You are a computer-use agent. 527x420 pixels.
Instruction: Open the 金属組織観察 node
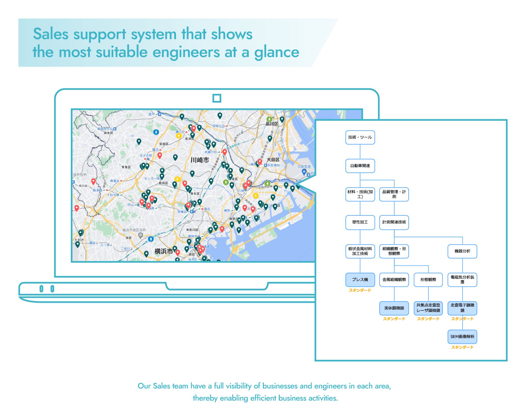(394, 279)
